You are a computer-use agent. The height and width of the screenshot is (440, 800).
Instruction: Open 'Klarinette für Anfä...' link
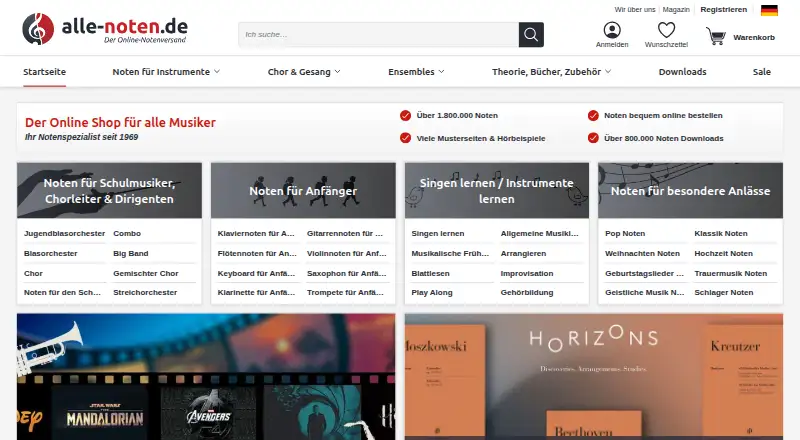256,292
